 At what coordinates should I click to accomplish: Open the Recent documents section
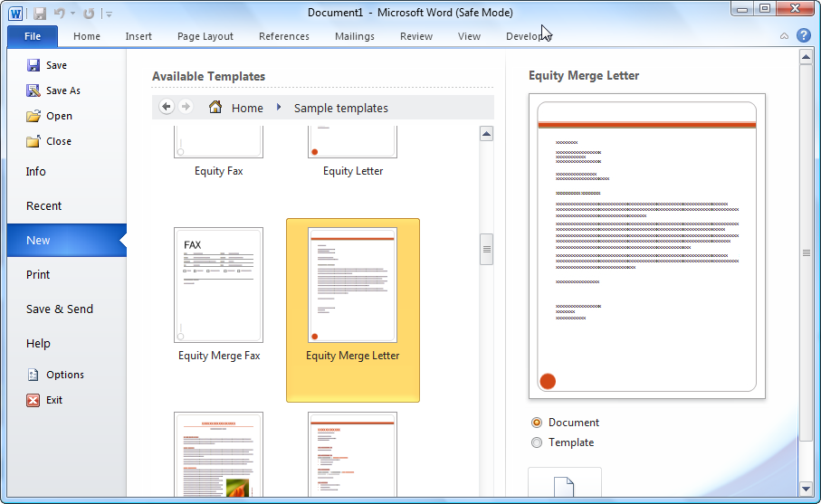pyautogui.click(x=44, y=205)
